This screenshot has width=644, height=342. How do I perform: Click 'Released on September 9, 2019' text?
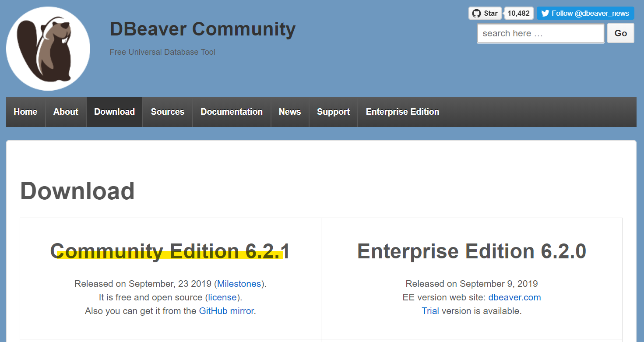472,284
